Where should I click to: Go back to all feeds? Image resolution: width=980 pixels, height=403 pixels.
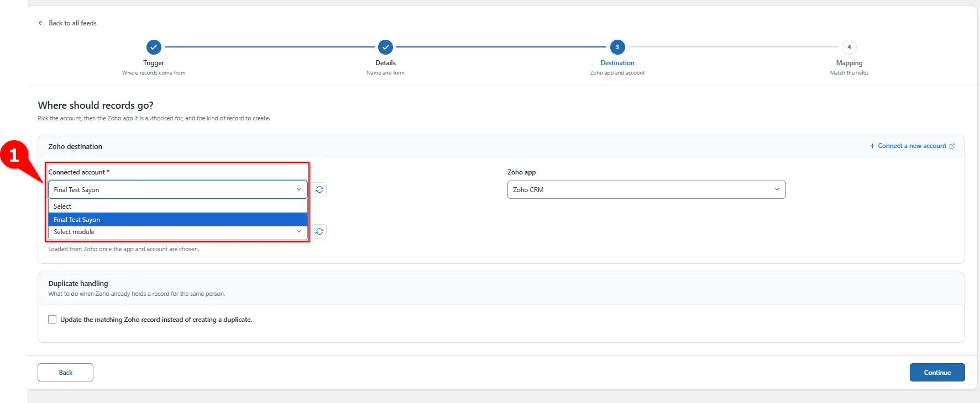click(x=67, y=23)
